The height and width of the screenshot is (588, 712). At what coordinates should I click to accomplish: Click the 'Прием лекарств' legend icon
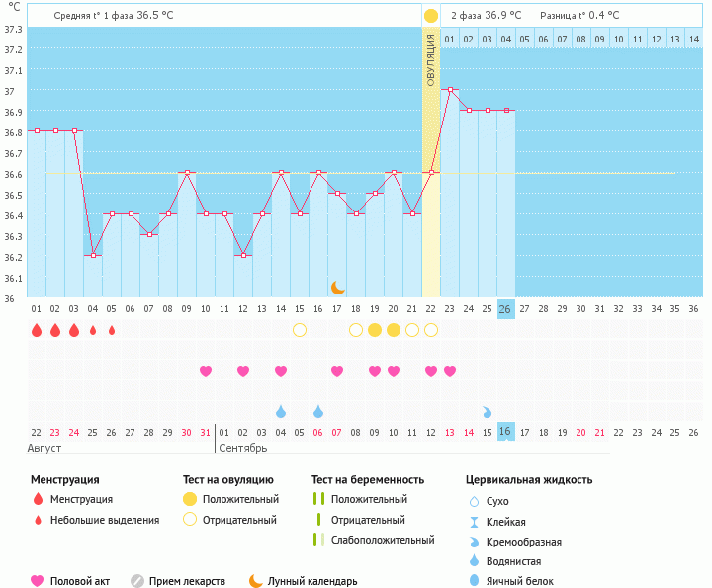[137, 581]
